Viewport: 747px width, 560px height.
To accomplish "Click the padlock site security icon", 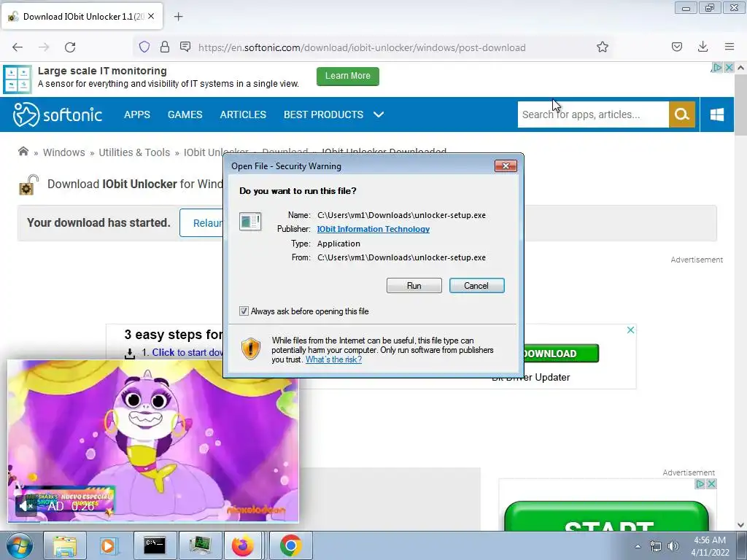I will click(165, 47).
